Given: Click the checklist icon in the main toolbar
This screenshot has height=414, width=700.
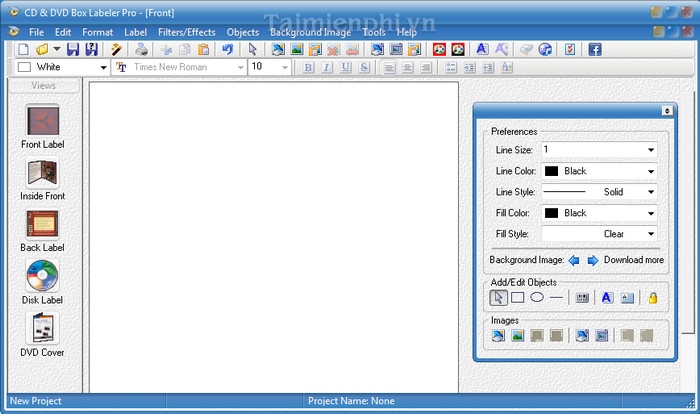Looking at the screenshot, I should pyautogui.click(x=570, y=49).
